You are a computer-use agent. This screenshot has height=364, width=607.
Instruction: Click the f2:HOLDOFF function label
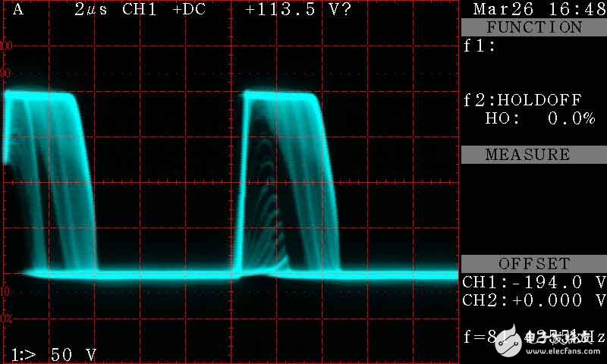coord(523,100)
